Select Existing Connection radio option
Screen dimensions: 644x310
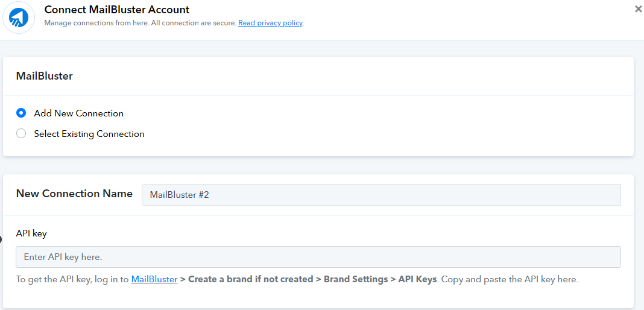(x=21, y=134)
